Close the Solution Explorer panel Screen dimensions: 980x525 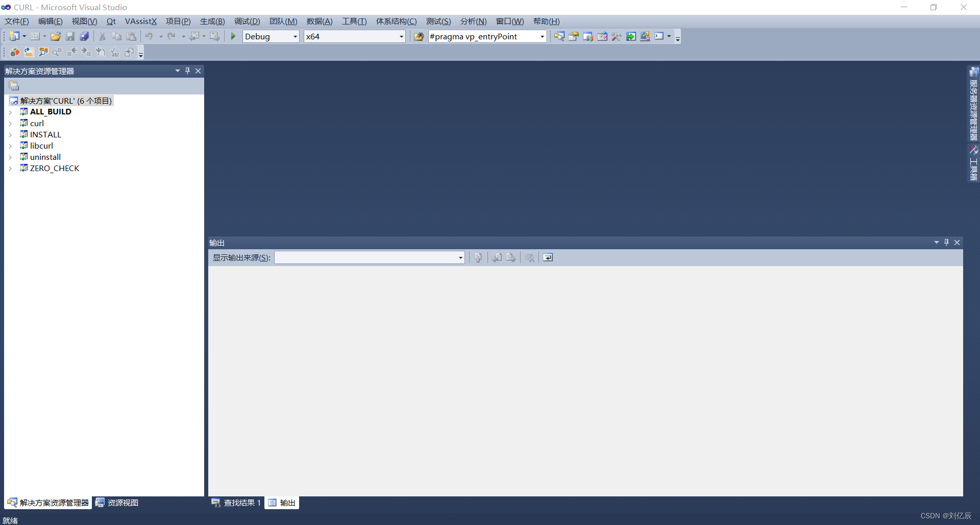click(x=198, y=71)
